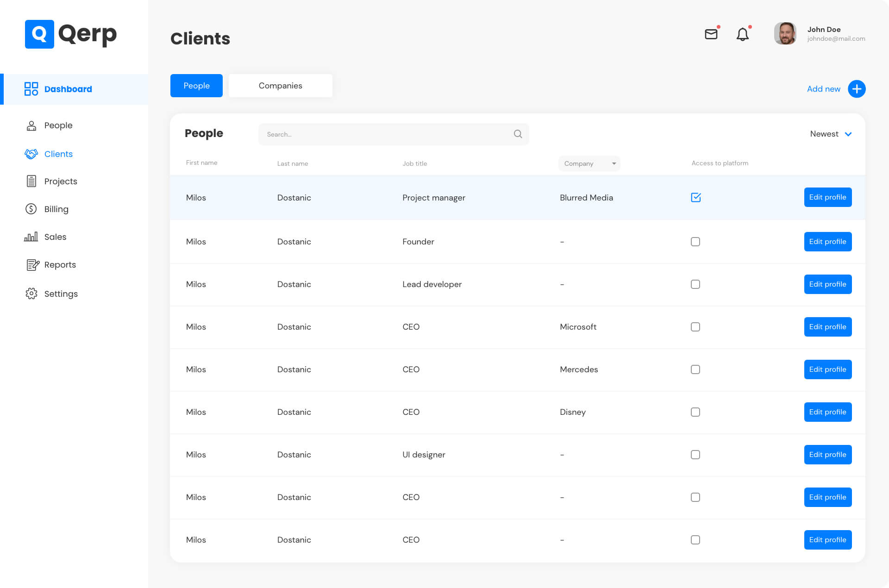Click the blue plus Add new icon
Viewport: 889px width, 588px height.
[856, 89]
